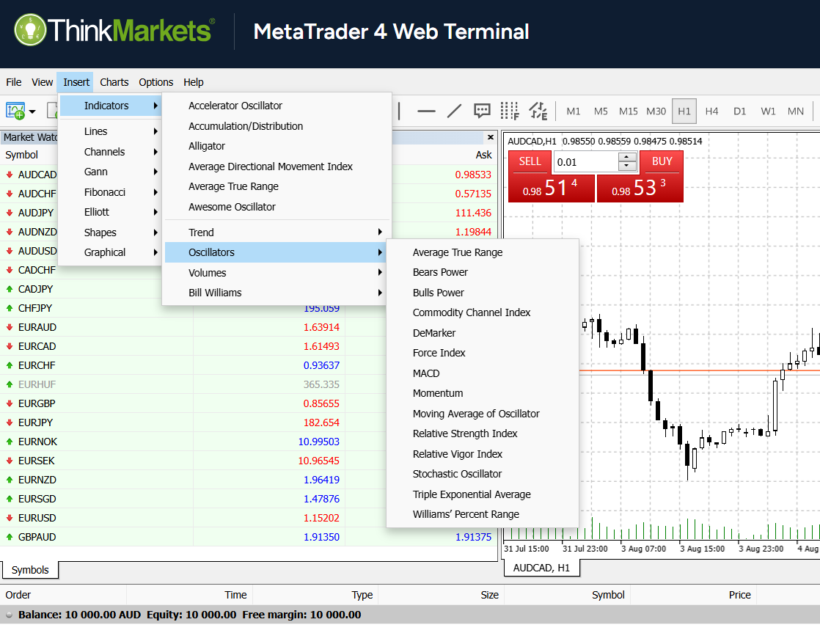Viewport: 820px width, 644px height.
Task: Select MACD from Oscillators list
Action: click(482, 373)
